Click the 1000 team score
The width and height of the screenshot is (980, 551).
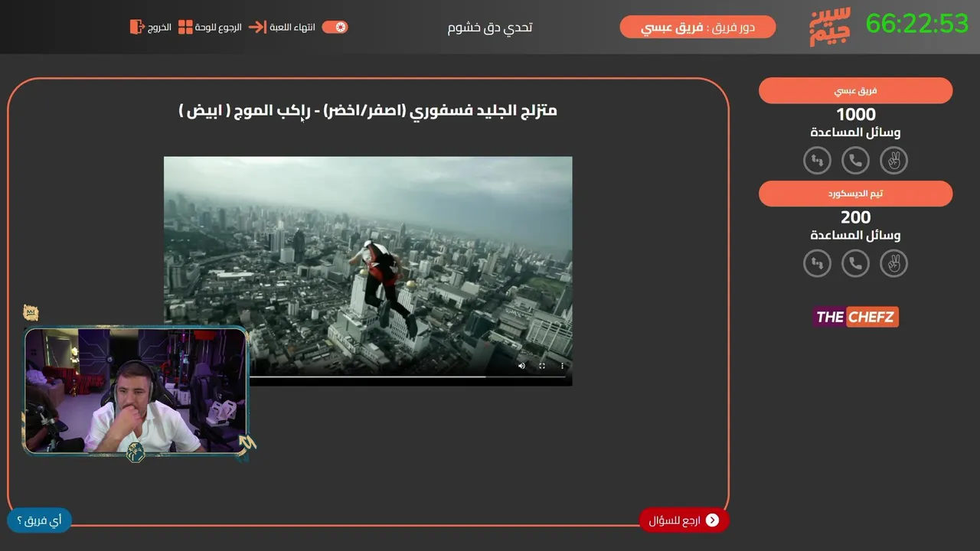855,115
